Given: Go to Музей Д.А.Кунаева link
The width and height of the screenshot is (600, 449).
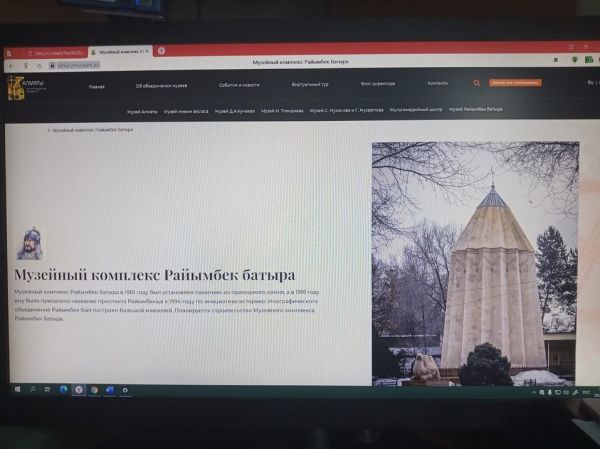Looking at the screenshot, I should coord(235,110).
